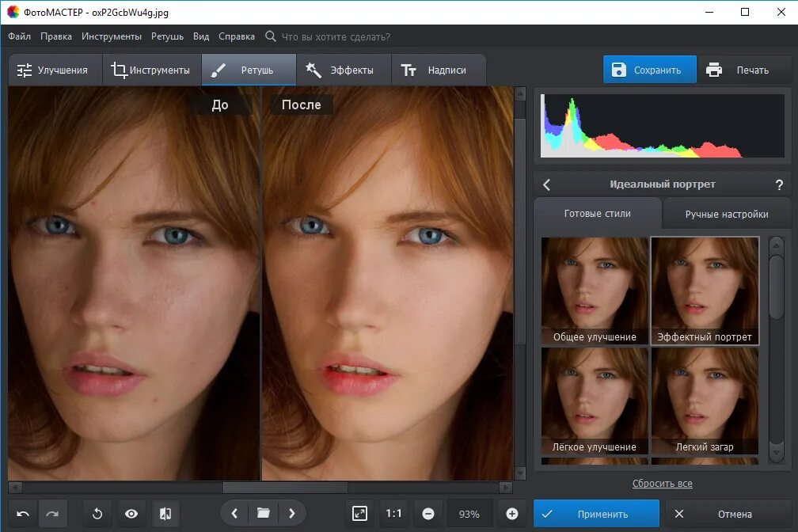Click the redo arrow icon
The width and height of the screenshot is (798, 532).
(52, 514)
